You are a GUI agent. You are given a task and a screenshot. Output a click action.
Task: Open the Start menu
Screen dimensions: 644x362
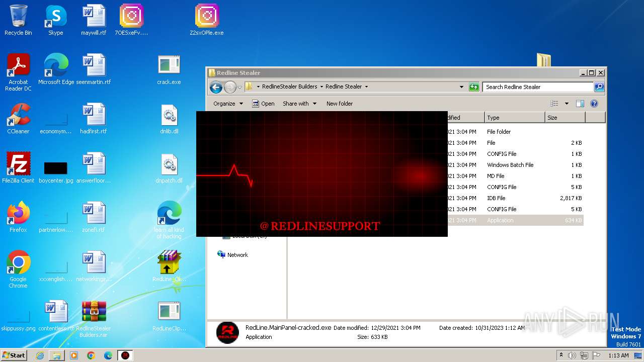click(x=14, y=355)
